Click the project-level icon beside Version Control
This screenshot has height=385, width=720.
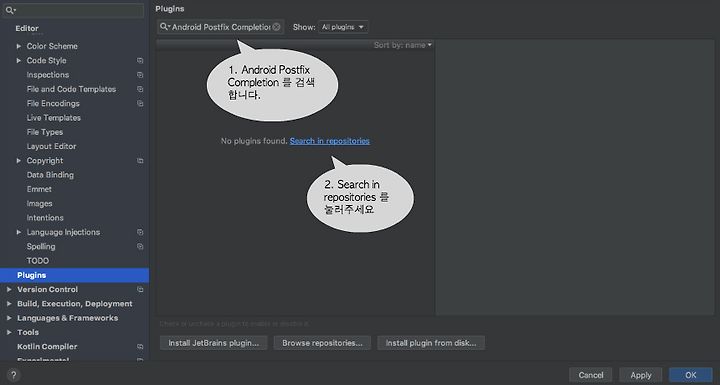(140, 289)
